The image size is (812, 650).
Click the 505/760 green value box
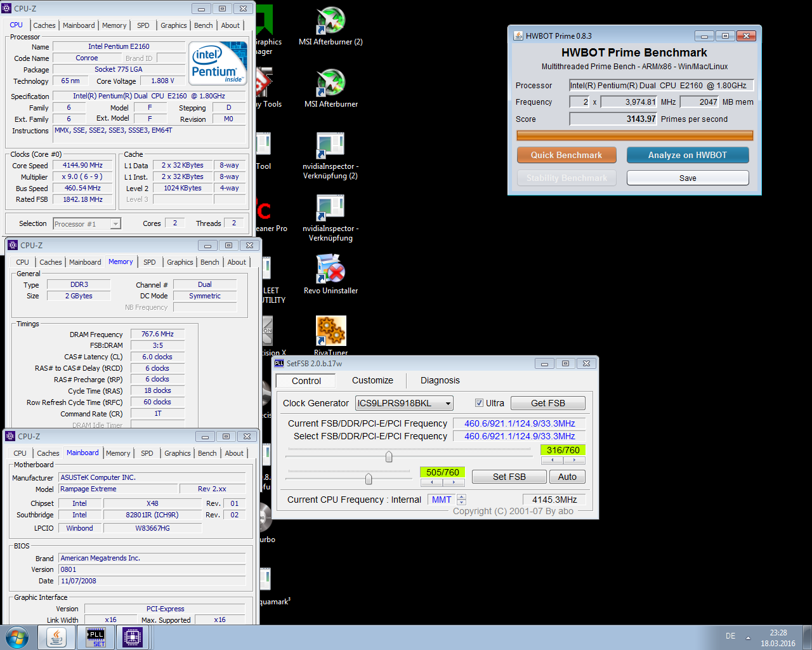point(443,472)
